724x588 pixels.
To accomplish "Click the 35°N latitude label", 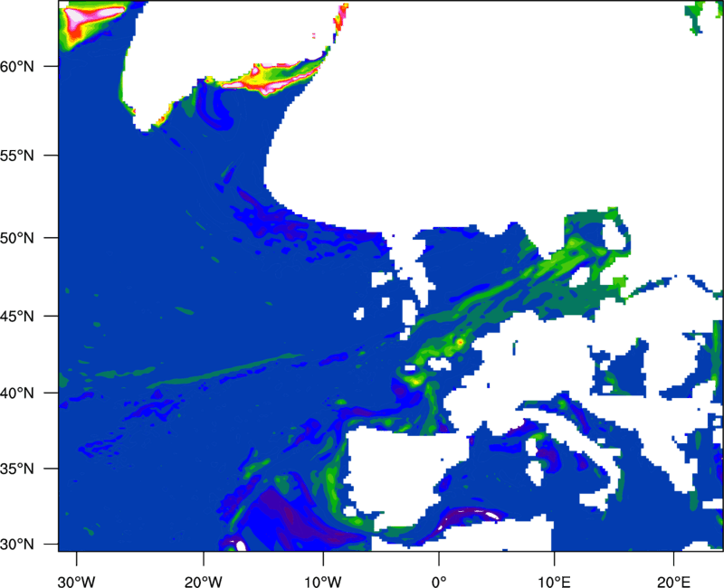I will click(17, 469).
